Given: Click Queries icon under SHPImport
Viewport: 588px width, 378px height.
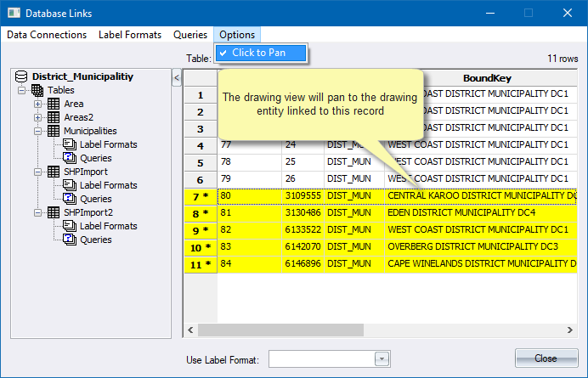Looking at the screenshot, I should point(70,199).
